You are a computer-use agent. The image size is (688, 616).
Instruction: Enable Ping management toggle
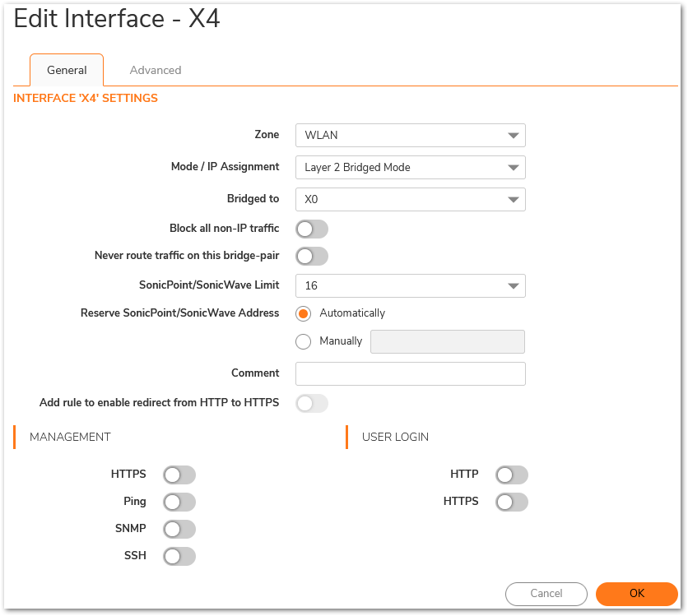[179, 502]
